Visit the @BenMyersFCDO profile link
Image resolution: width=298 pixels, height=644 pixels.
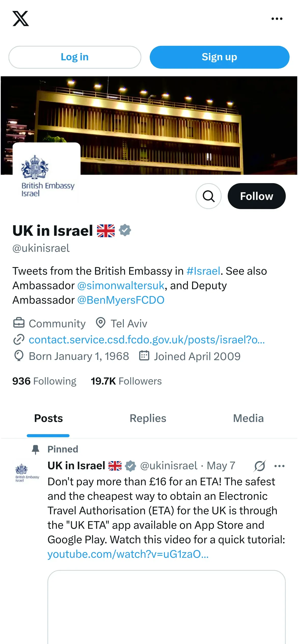pos(121,300)
